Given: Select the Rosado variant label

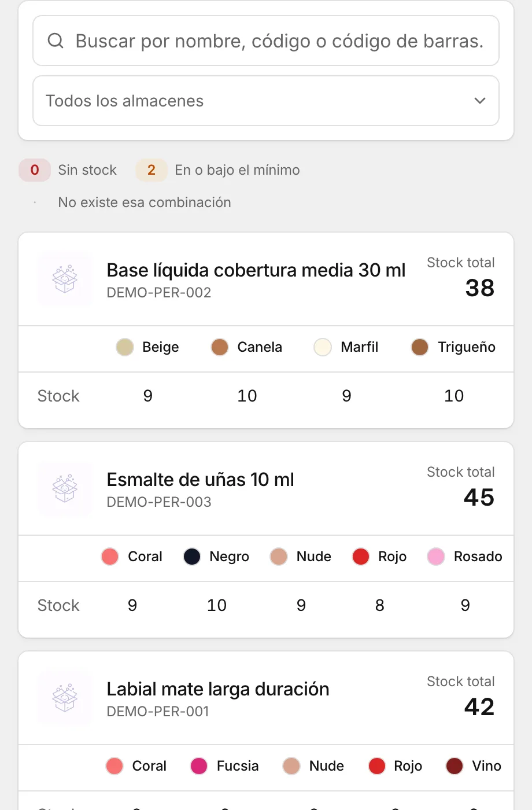Looking at the screenshot, I should click(478, 557).
